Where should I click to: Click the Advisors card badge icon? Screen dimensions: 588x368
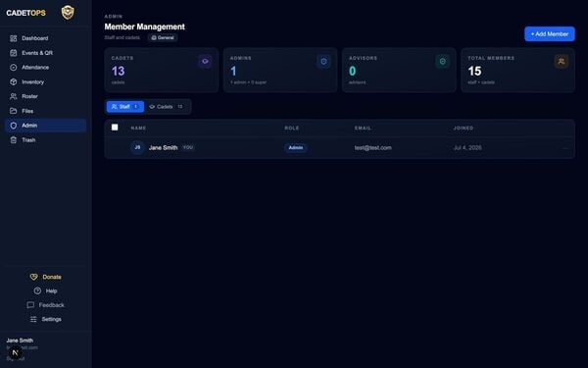443,61
